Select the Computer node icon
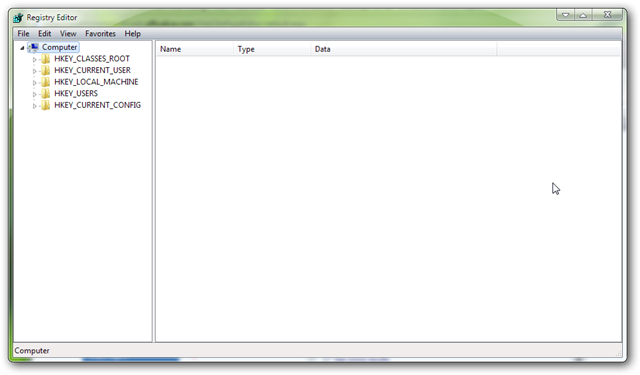Viewport: 640px width, 375px height. (34, 47)
